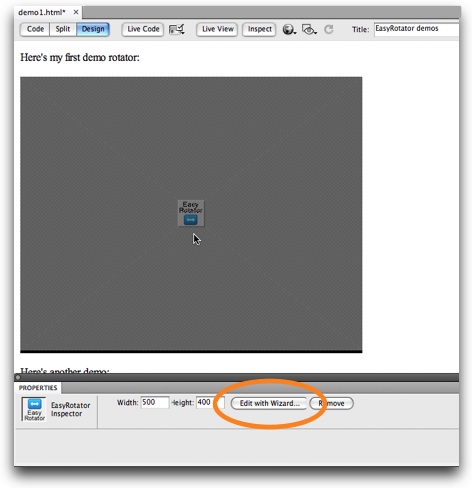
Task: Click Live View button
Action: 217,29
